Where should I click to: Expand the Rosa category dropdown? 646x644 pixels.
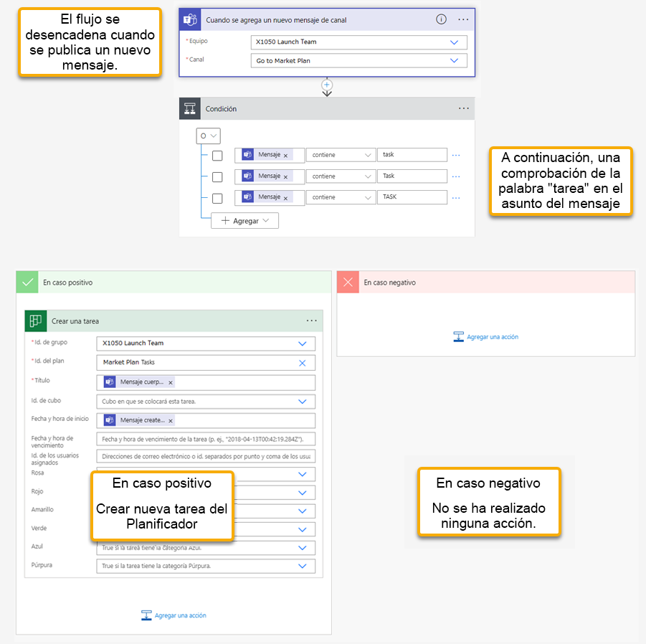[x=302, y=474]
